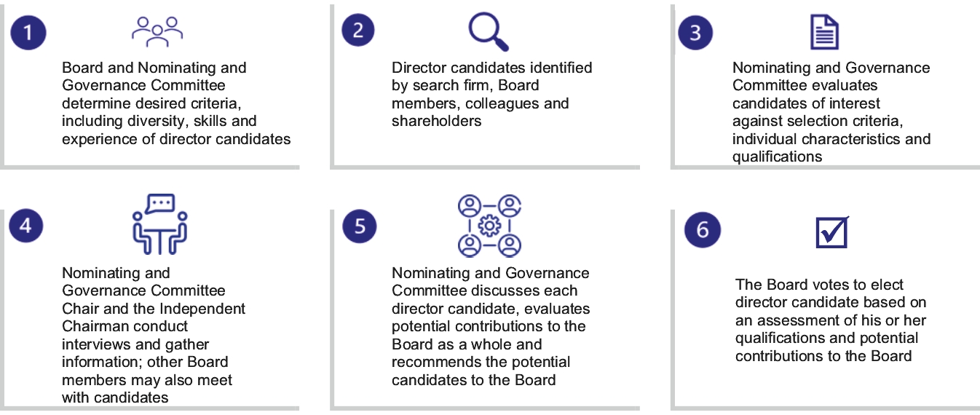Click the speech bubble above the table

click(160, 203)
